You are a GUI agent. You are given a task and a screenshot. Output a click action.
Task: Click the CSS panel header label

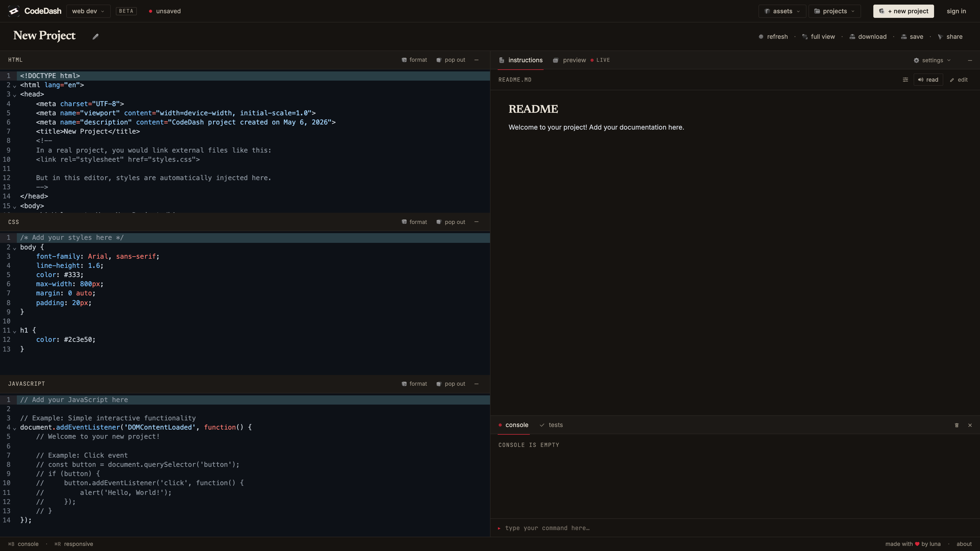13,222
